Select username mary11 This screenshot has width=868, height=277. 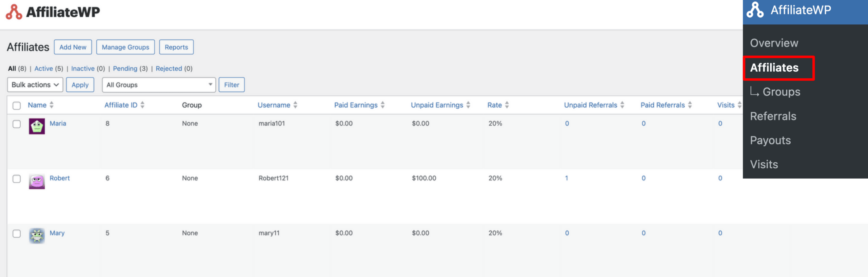269,233
